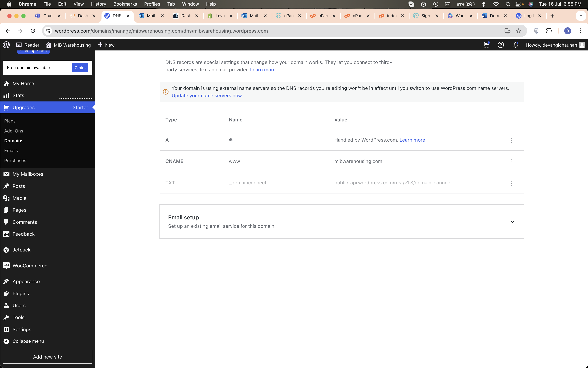The width and height of the screenshot is (588, 368).
Task: Reload the current page
Action: point(33,31)
